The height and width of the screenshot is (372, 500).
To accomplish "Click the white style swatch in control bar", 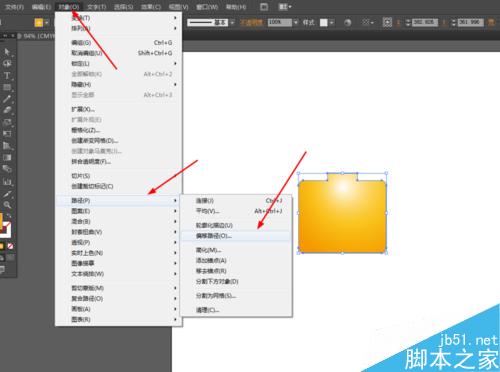I will pyautogui.click(x=324, y=22).
